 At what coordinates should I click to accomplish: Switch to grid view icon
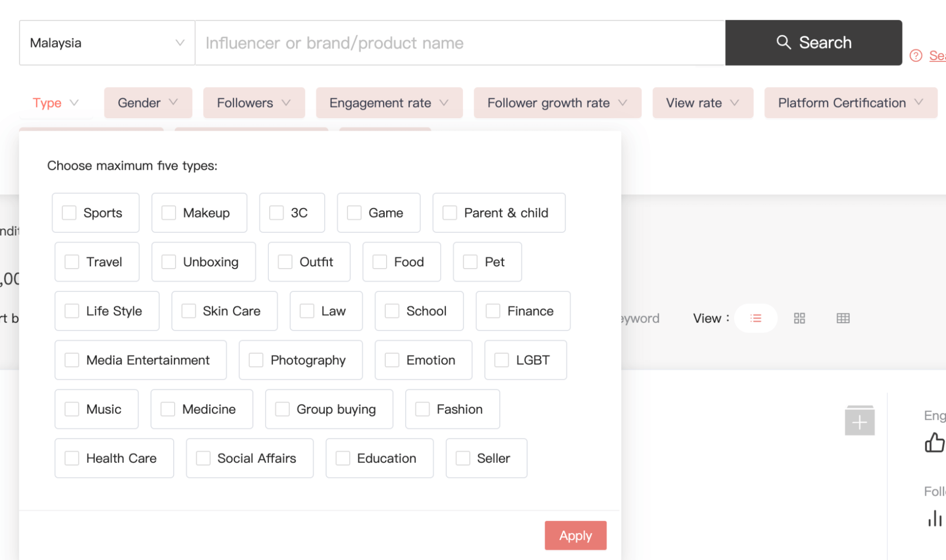pos(799,318)
